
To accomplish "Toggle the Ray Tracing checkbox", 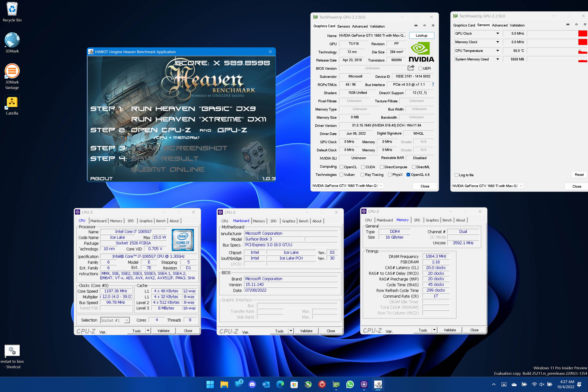I will (x=362, y=175).
